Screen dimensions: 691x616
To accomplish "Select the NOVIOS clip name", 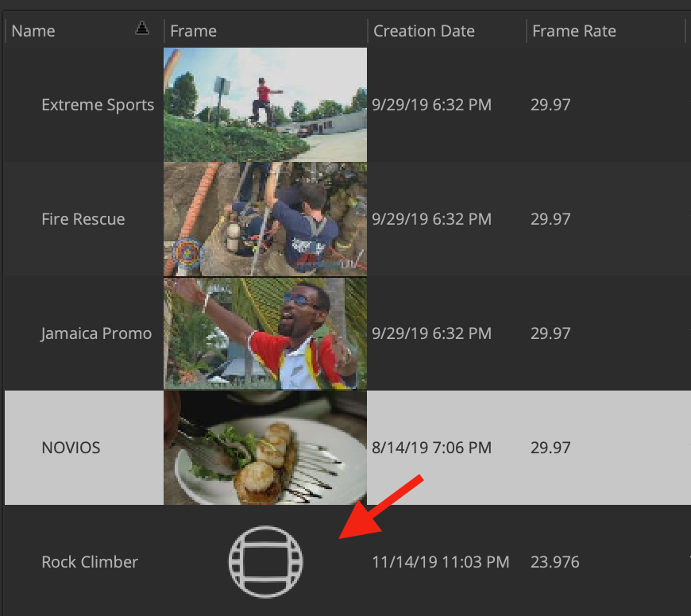I will 71,448.
